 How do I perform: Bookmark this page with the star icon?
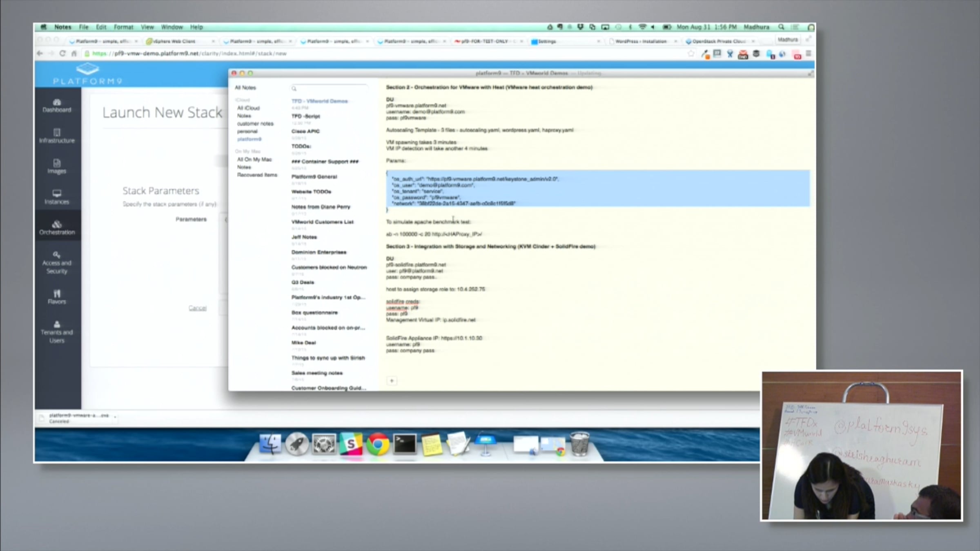tap(691, 53)
